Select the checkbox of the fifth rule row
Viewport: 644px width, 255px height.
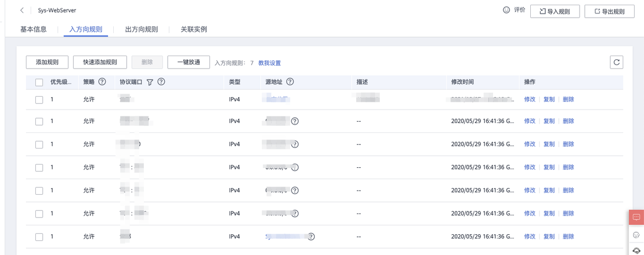(39, 191)
